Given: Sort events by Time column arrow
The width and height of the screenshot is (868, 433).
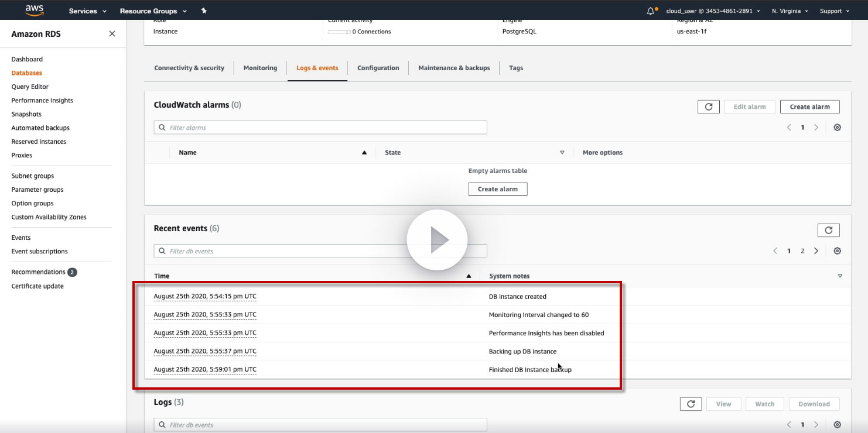Looking at the screenshot, I should click(469, 276).
